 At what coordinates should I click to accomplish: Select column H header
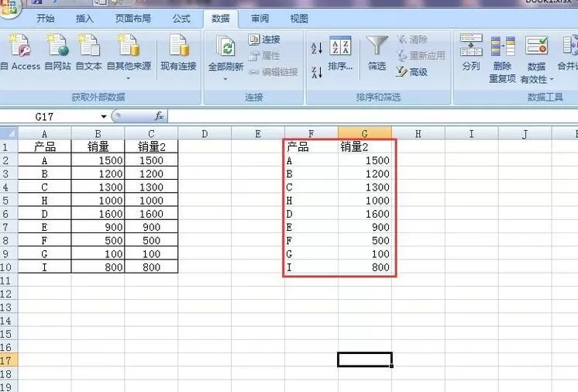point(418,133)
